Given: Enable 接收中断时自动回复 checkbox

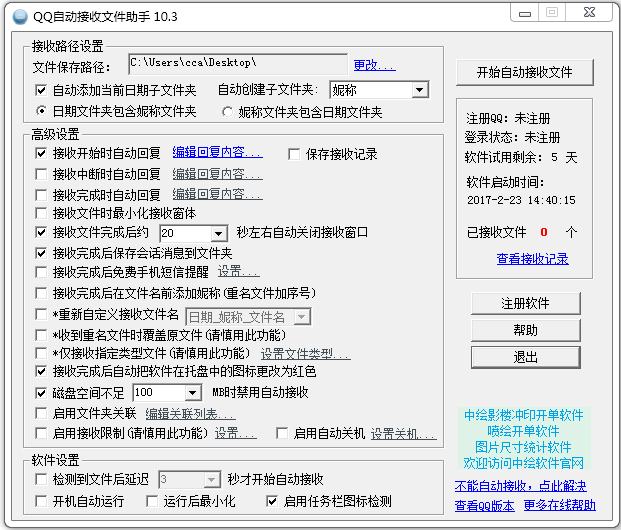Looking at the screenshot, I should click(41, 174).
